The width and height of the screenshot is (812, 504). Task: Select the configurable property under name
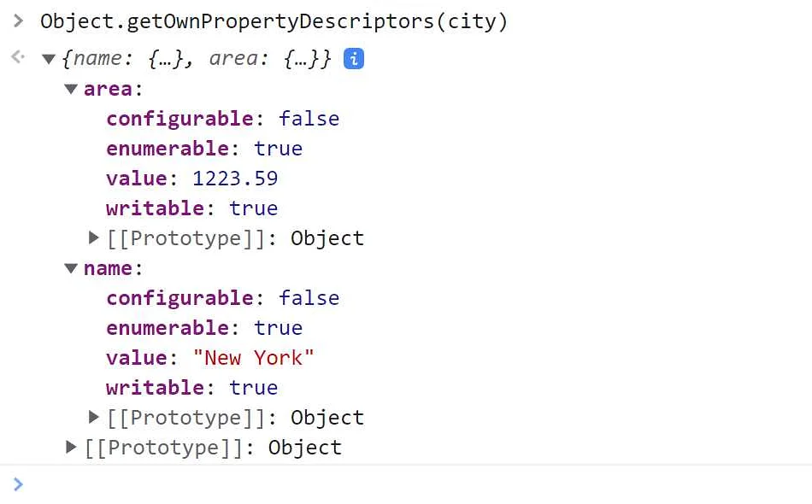(179, 298)
